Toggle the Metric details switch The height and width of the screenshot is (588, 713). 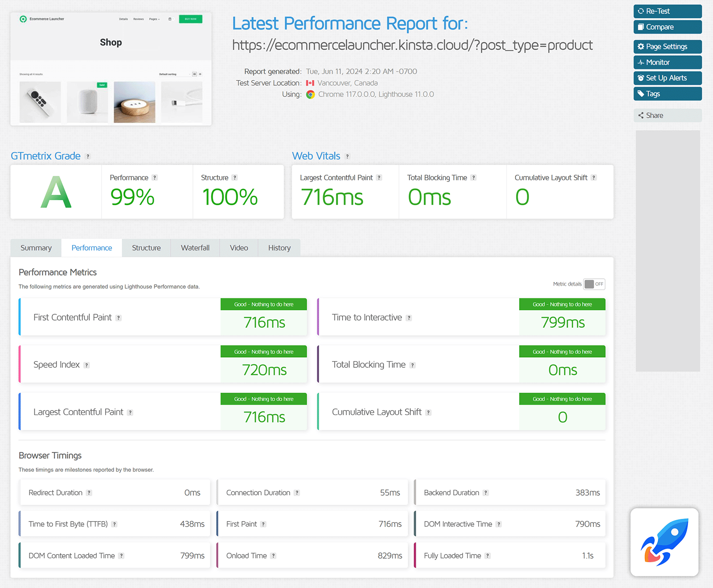pos(594,284)
